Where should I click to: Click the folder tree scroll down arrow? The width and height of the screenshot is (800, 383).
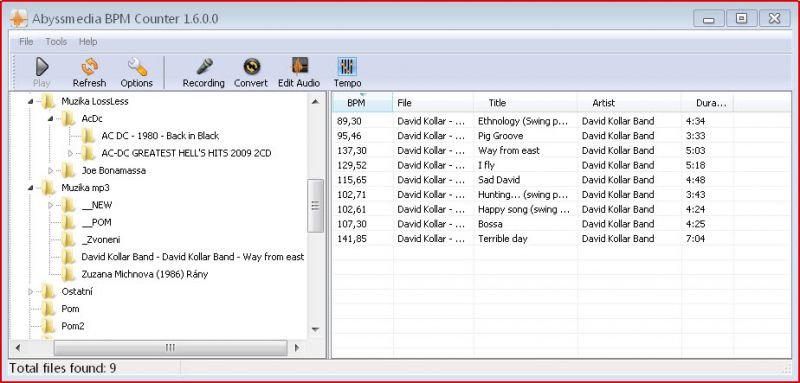pos(315,329)
